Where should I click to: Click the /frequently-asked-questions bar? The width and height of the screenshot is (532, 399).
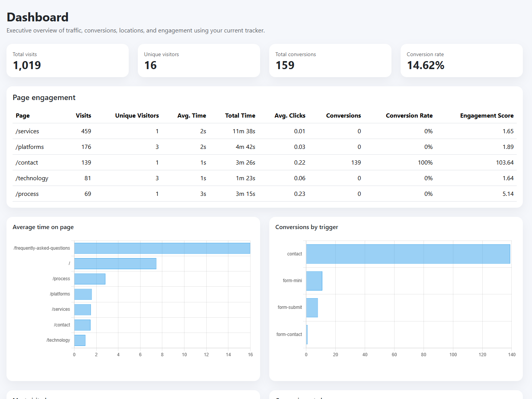point(162,248)
